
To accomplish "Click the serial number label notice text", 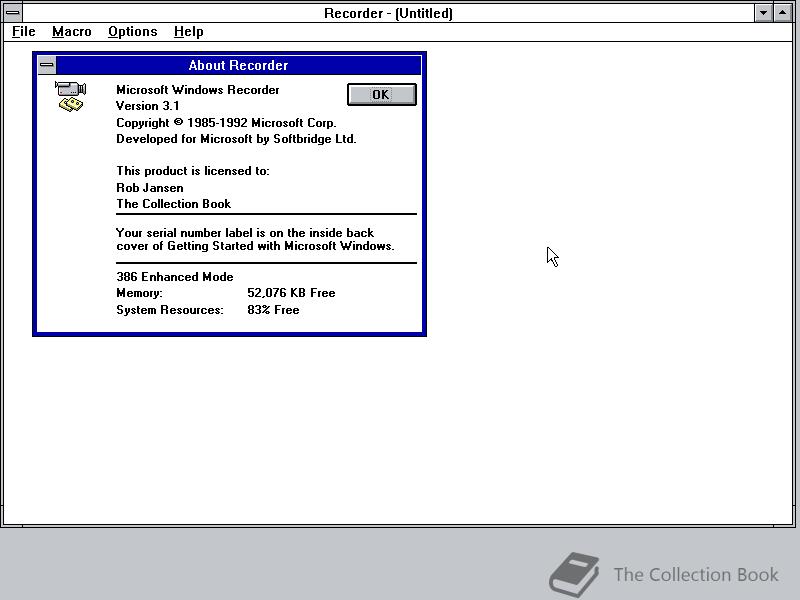I will (x=255, y=239).
